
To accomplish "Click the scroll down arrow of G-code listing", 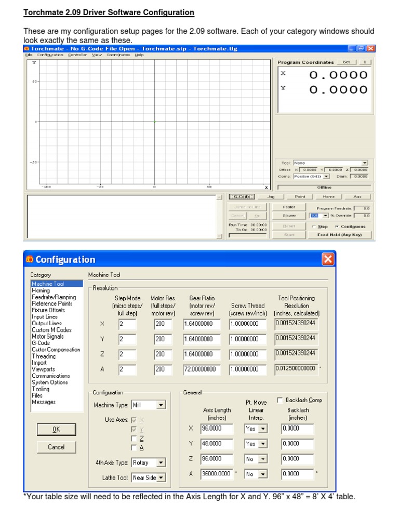I will click(x=219, y=236).
